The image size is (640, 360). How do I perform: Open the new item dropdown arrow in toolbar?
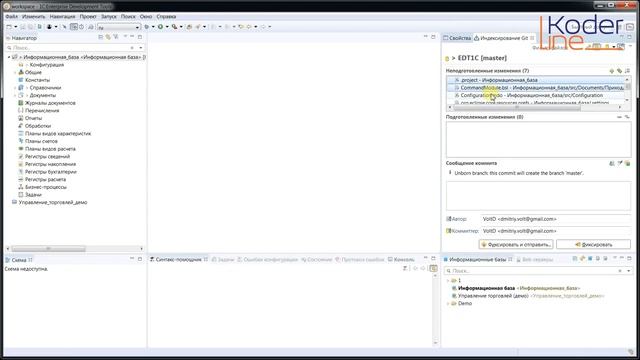point(16,27)
